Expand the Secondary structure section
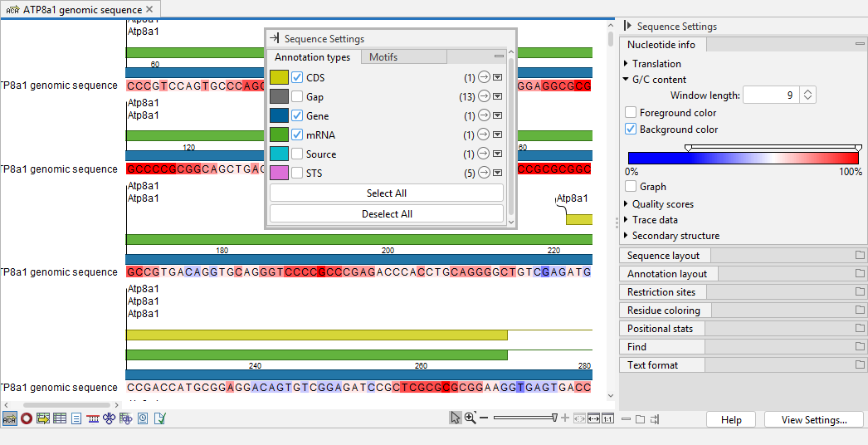This screenshot has width=868, height=445. coord(626,236)
